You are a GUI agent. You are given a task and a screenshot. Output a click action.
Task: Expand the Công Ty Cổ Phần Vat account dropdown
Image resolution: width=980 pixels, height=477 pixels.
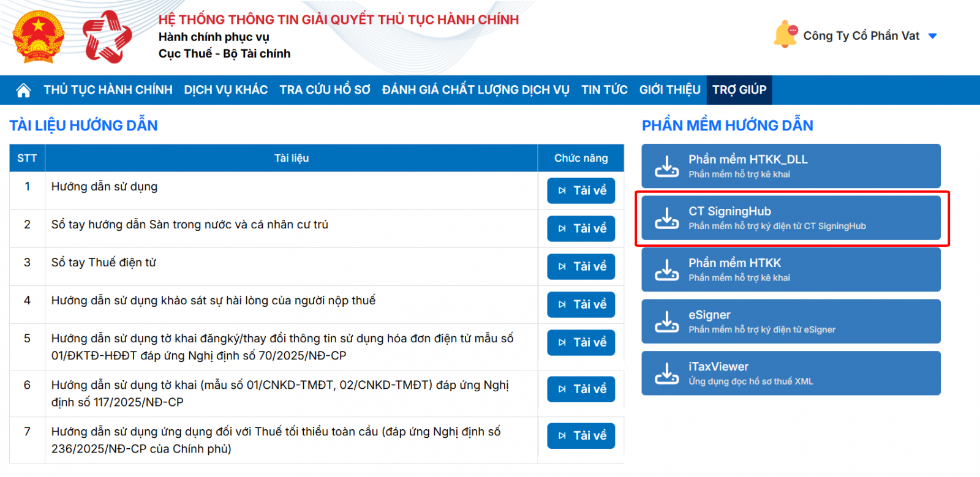pyautogui.click(x=932, y=36)
